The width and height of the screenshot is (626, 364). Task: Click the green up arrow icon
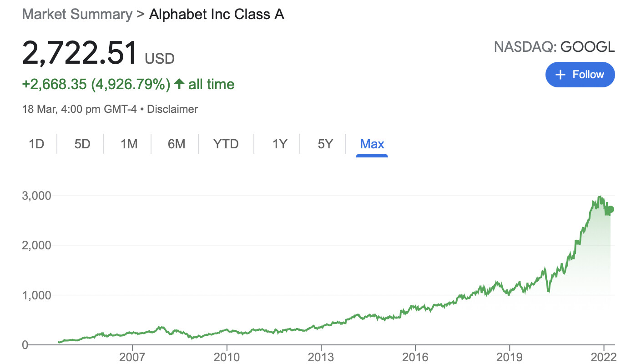point(179,84)
